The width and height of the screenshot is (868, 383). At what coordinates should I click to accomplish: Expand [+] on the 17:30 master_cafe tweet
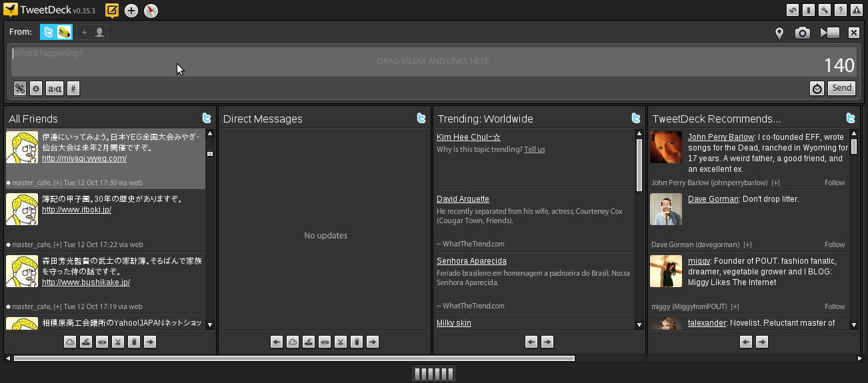click(58, 183)
